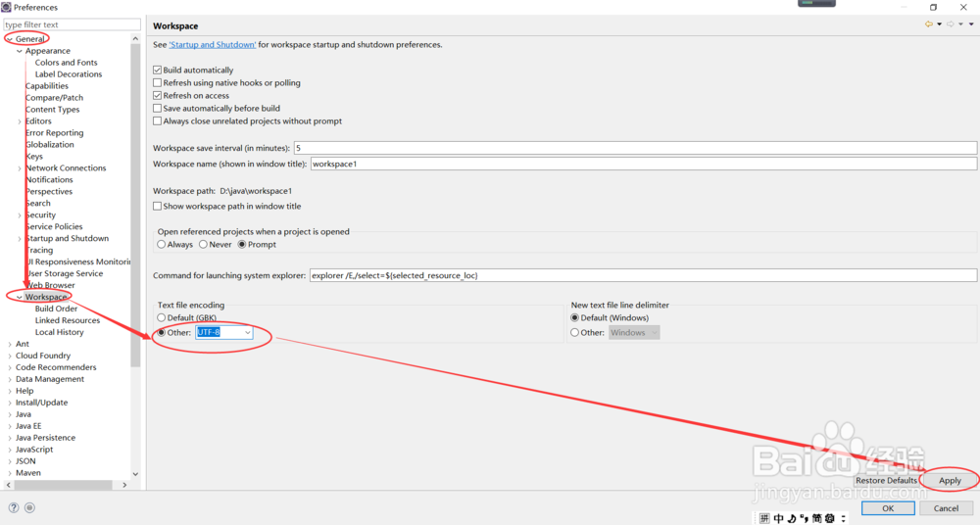
Task: Click the Apply button
Action: pos(950,481)
